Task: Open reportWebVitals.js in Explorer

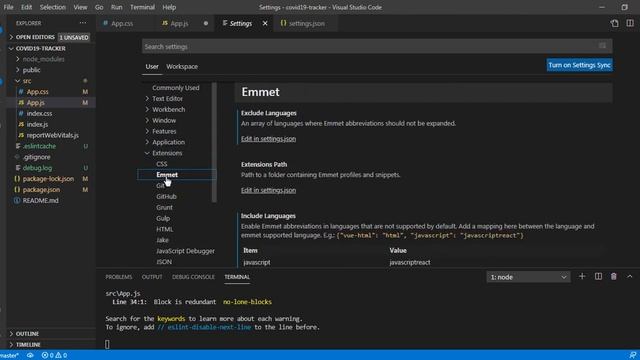Action: coord(53,135)
